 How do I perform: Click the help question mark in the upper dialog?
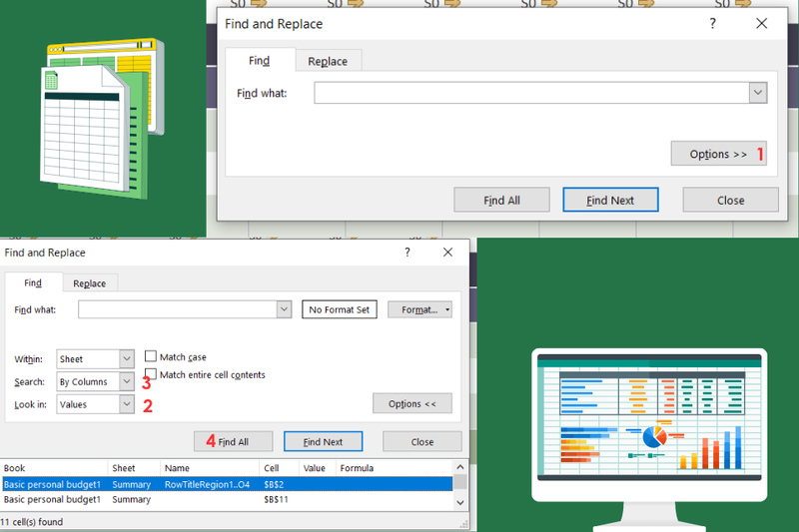point(712,23)
